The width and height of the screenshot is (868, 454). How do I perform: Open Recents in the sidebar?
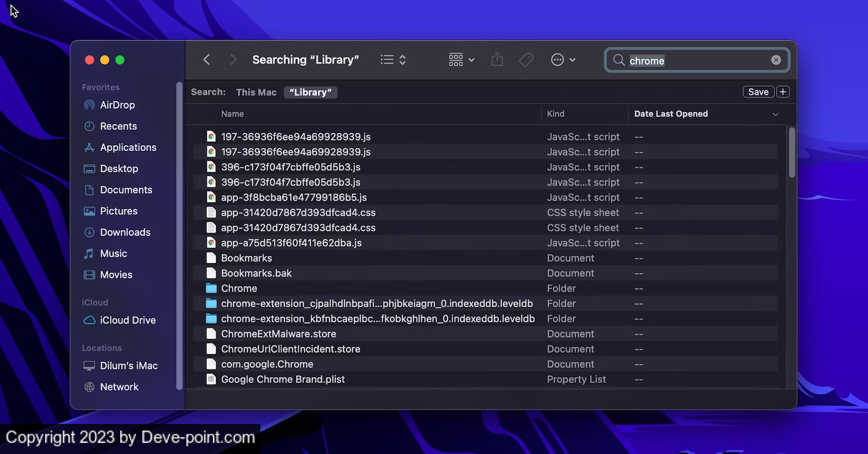111,126
